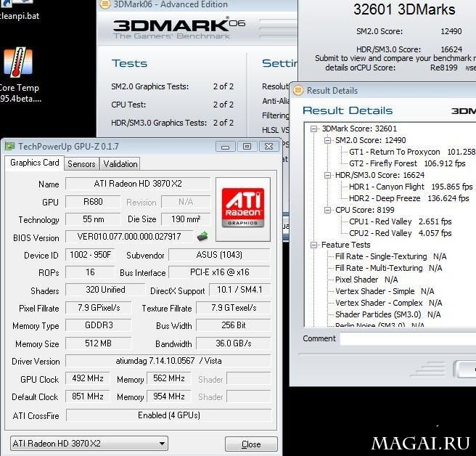Click the 3DMark06 CPU Test entry
This screenshot has height=456, width=476.
172,105
